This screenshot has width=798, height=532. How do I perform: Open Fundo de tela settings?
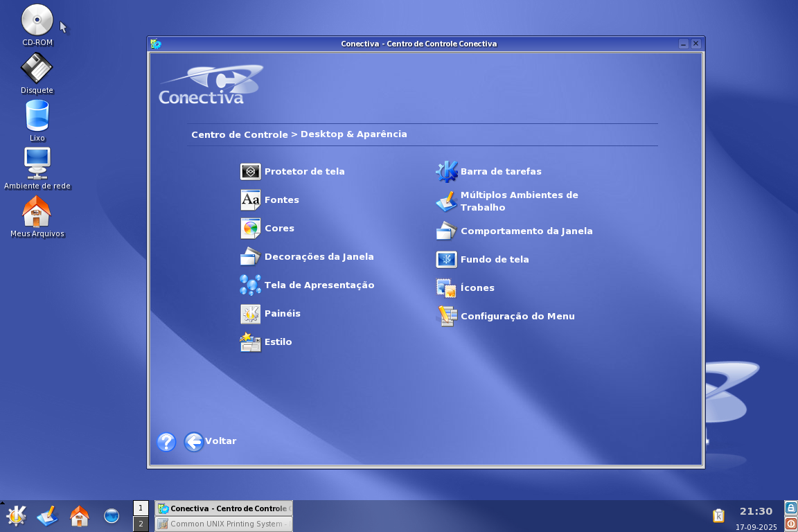(493, 259)
